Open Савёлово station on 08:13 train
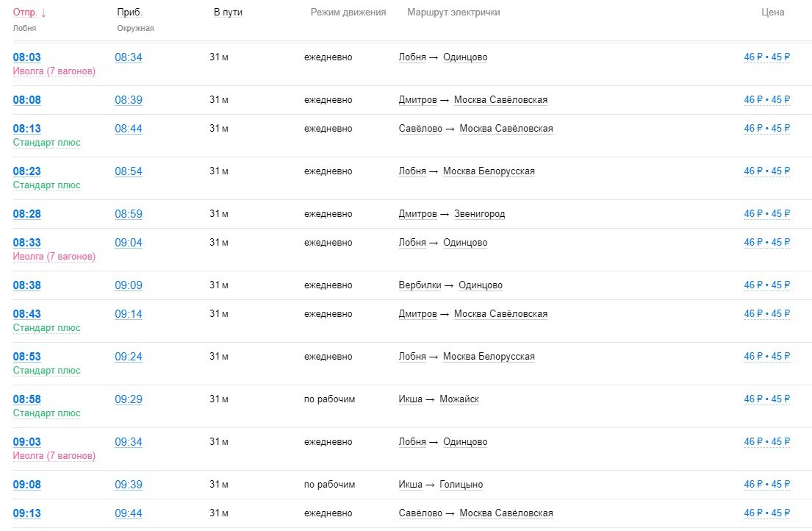Screen dimensions: 812x531 (420, 129)
